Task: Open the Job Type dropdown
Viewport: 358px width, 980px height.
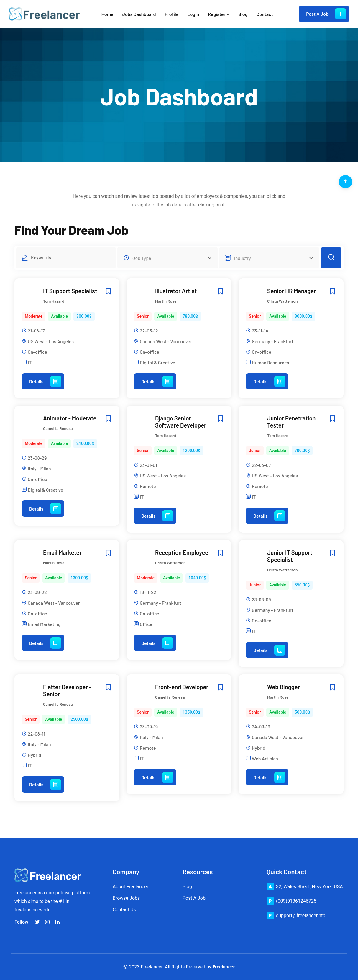Action: (x=167, y=258)
